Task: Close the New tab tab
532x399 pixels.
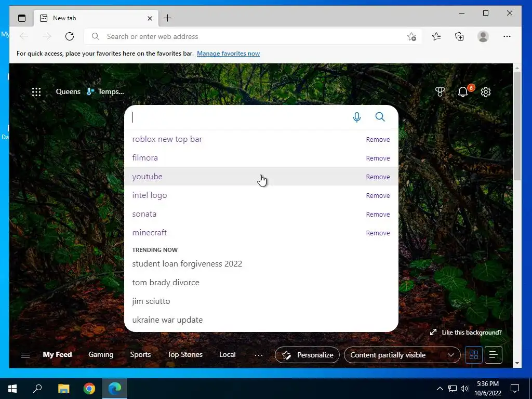Action: pos(150,18)
